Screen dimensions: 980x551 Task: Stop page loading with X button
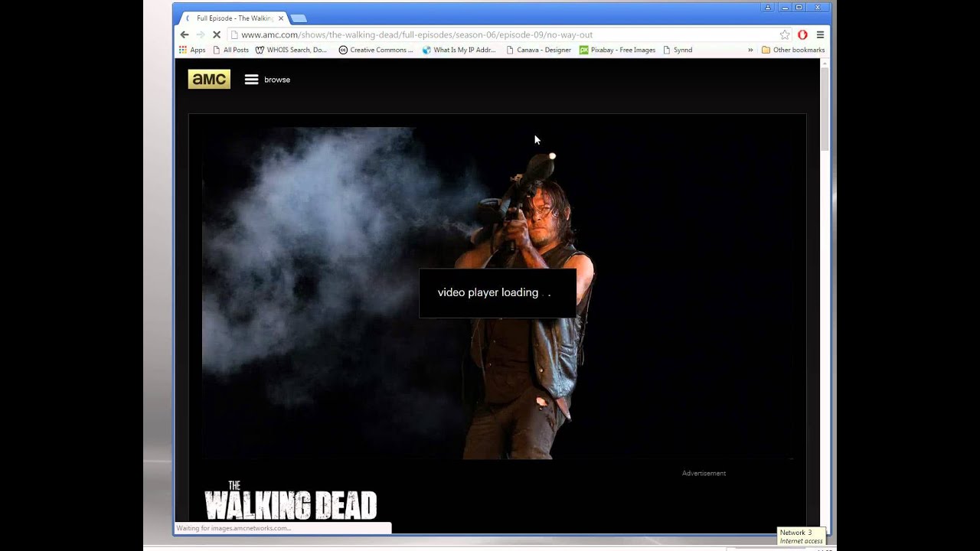tap(217, 34)
